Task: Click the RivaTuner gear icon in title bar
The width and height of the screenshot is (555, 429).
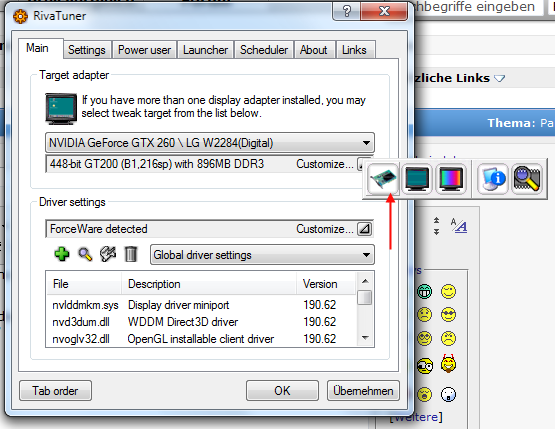Action: [x=21, y=17]
